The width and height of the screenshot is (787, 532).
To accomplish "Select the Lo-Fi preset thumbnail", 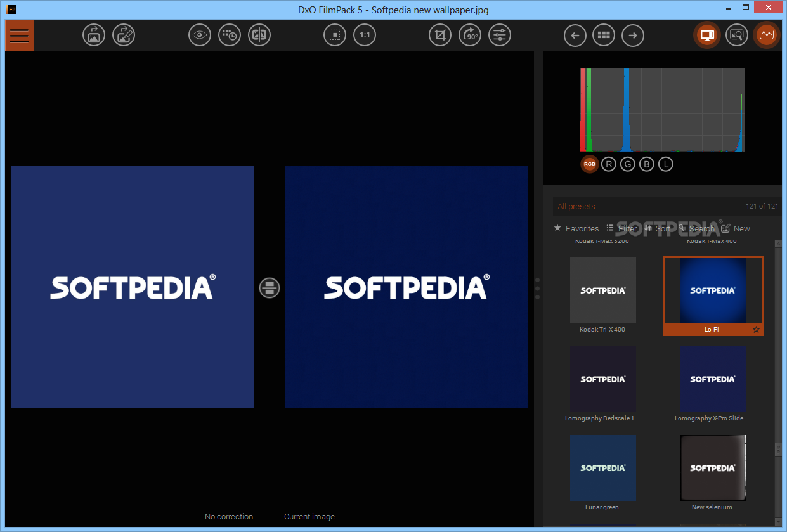I will [x=713, y=290].
